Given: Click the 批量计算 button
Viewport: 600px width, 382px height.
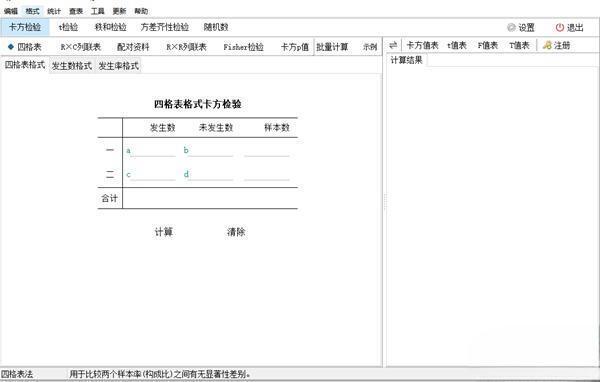Looking at the screenshot, I should pos(332,47).
